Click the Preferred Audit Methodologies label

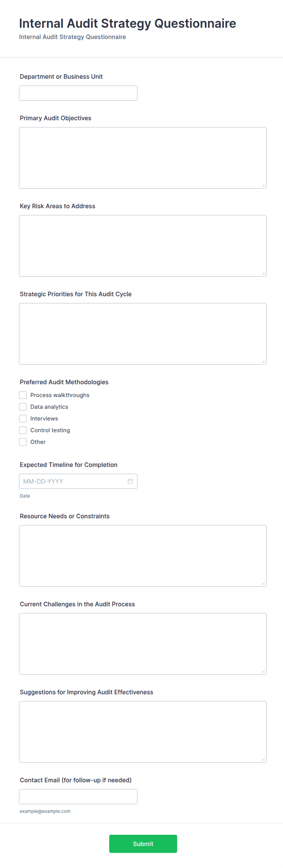pyautogui.click(x=64, y=382)
